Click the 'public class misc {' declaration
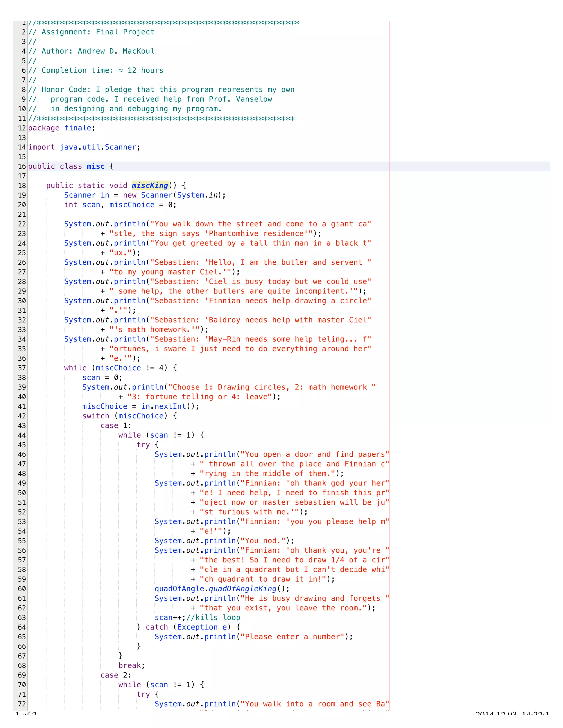Screen dimensions: 563x728 point(71,166)
